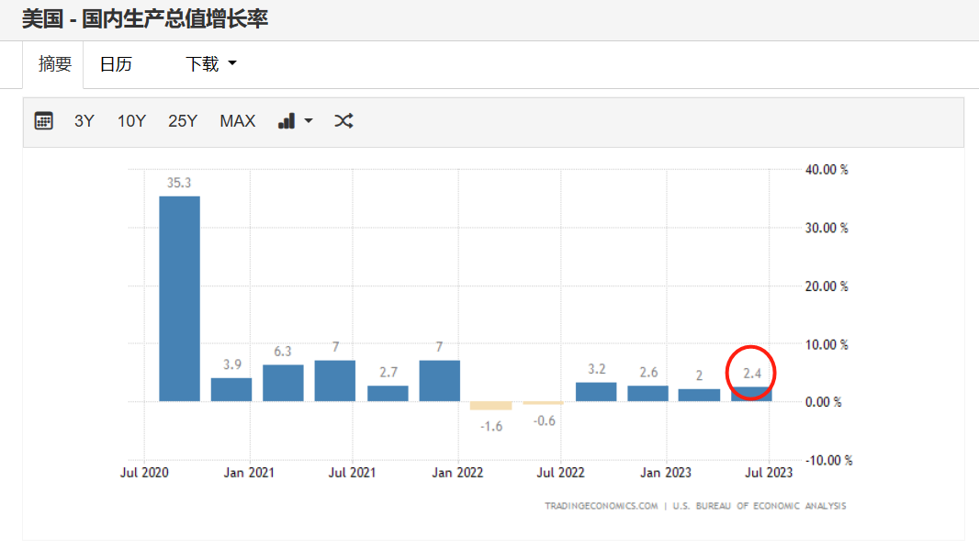The image size is (979, 560).
Task: Click the U.S. BUREAU OF ECONOMIC ANALYSIS text
Action: (x=760, y=506)
